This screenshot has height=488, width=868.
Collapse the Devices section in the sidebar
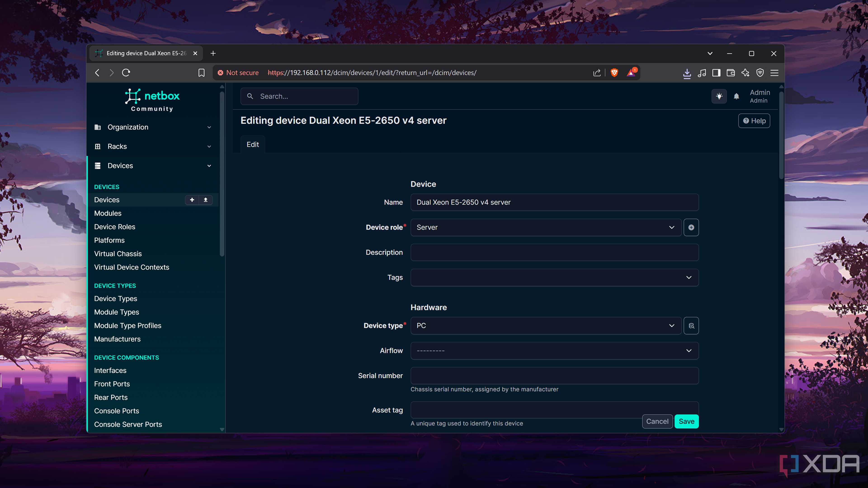[x=209, y=166]
